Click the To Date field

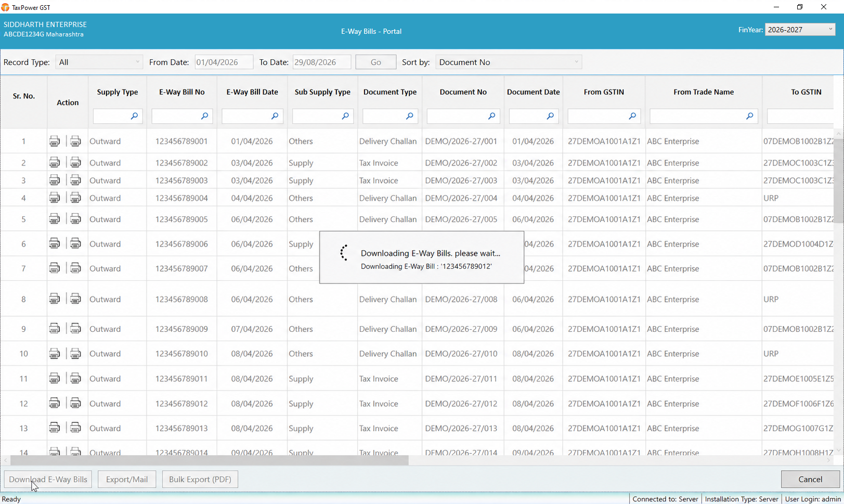point(322,62)
